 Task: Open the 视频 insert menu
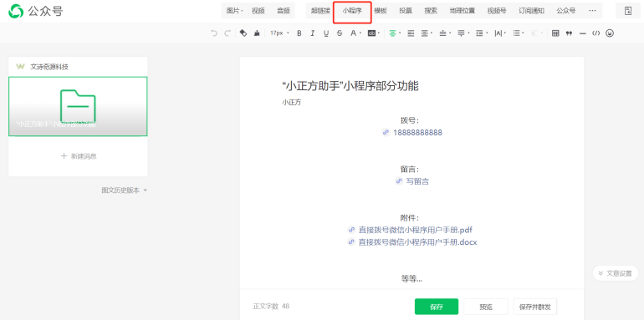click(258, 11)
